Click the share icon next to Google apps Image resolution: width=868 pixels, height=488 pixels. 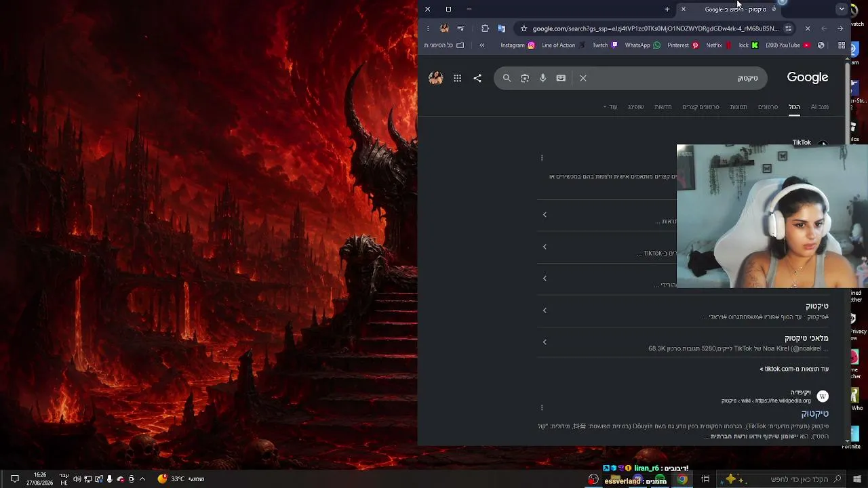pyautogui.click(x=477, y=78)
